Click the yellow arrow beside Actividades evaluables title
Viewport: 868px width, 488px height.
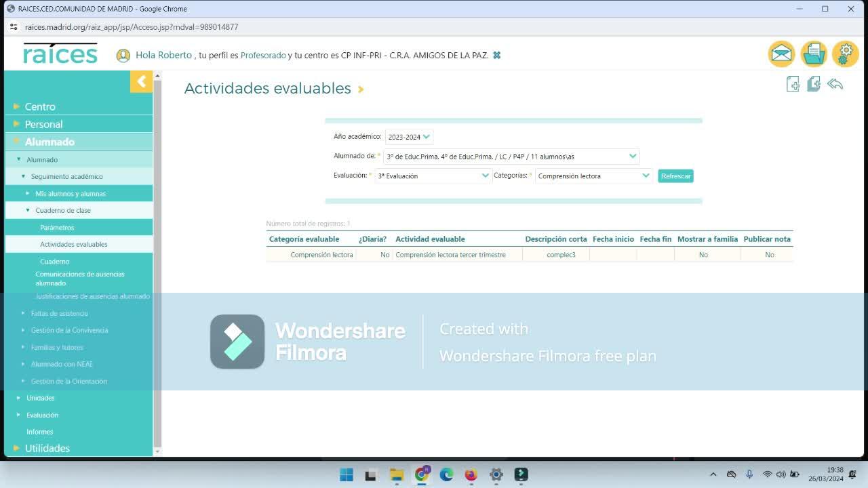pos(361,89)
